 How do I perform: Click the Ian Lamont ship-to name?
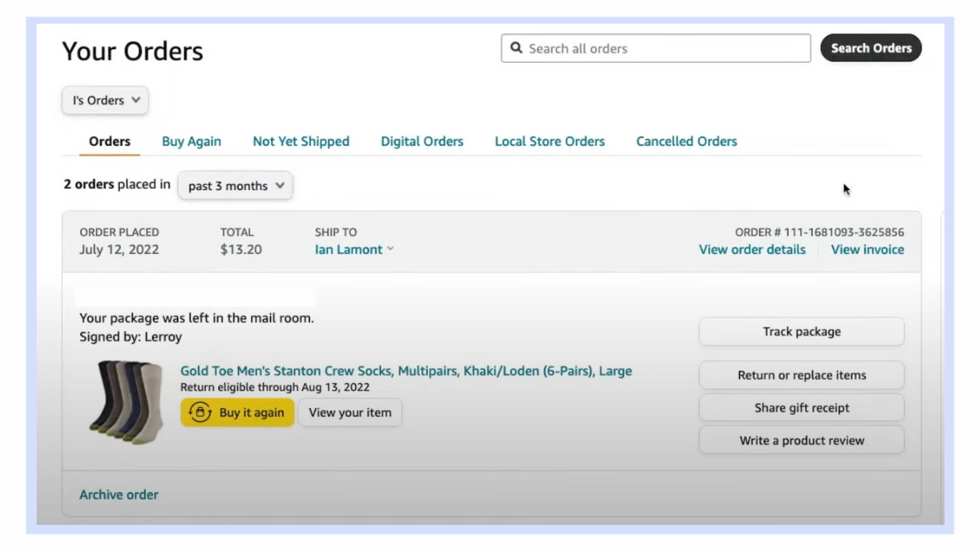[x=349, y=250]
